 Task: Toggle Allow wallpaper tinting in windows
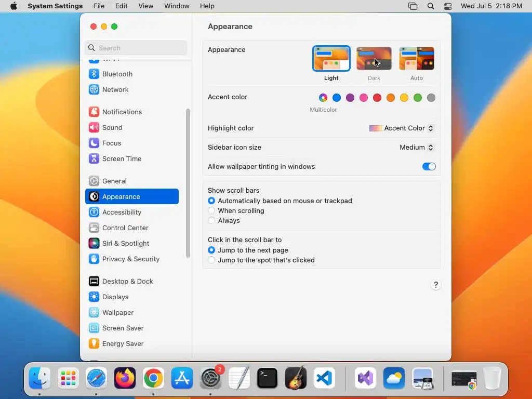click(429, 167)
